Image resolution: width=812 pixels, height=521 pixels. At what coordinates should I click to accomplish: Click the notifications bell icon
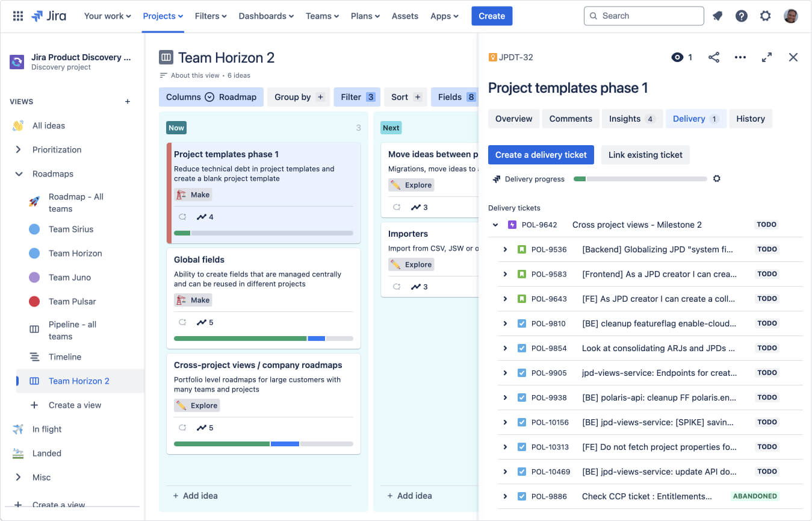pos(717,16)
